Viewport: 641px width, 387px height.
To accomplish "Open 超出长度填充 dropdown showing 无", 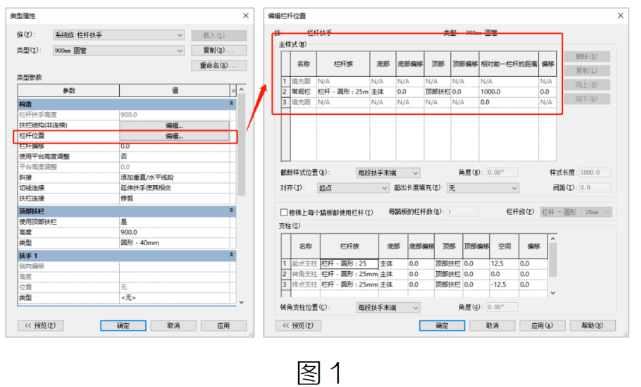I will [483, 188].
